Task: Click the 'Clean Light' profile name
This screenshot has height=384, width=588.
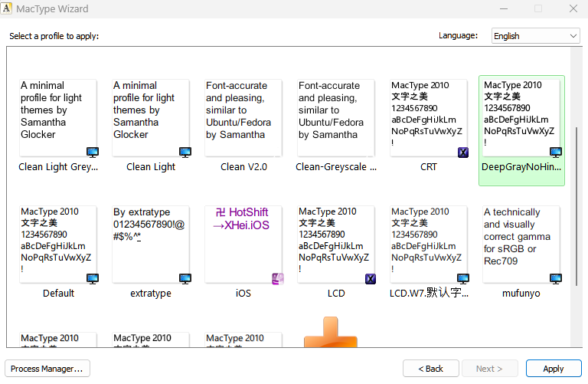Action: 151,166
